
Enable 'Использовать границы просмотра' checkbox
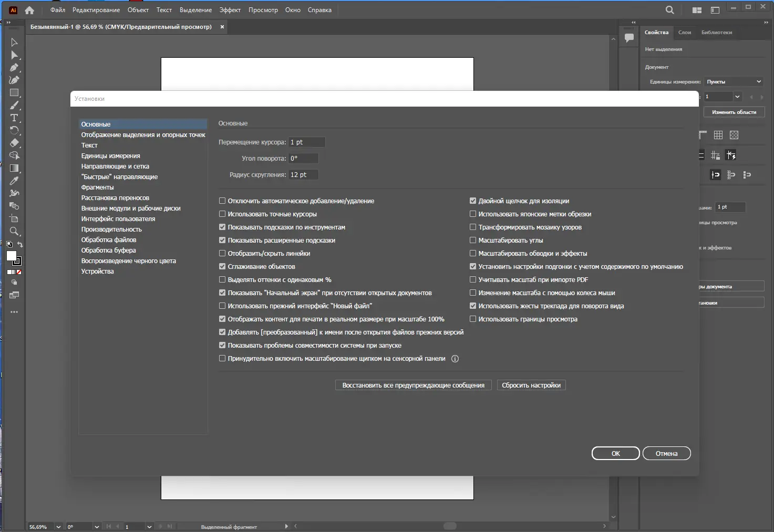(x=473, y=319)
